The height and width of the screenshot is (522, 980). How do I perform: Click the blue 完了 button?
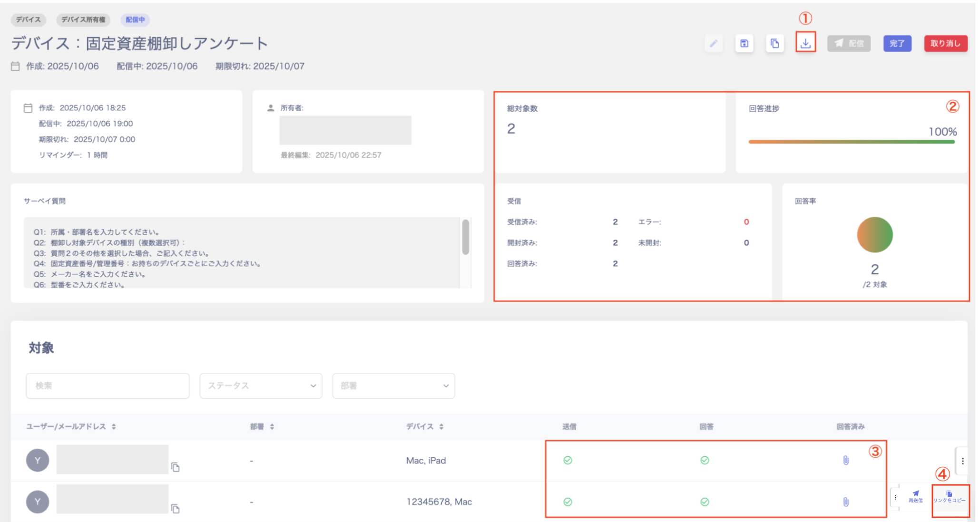[x=897, y=44]
